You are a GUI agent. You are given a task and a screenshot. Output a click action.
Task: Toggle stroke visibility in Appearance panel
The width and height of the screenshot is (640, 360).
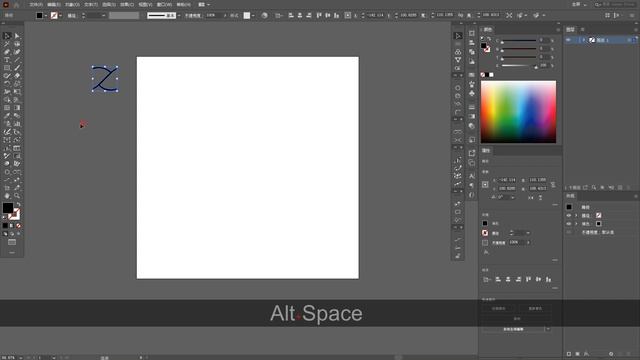569,216
